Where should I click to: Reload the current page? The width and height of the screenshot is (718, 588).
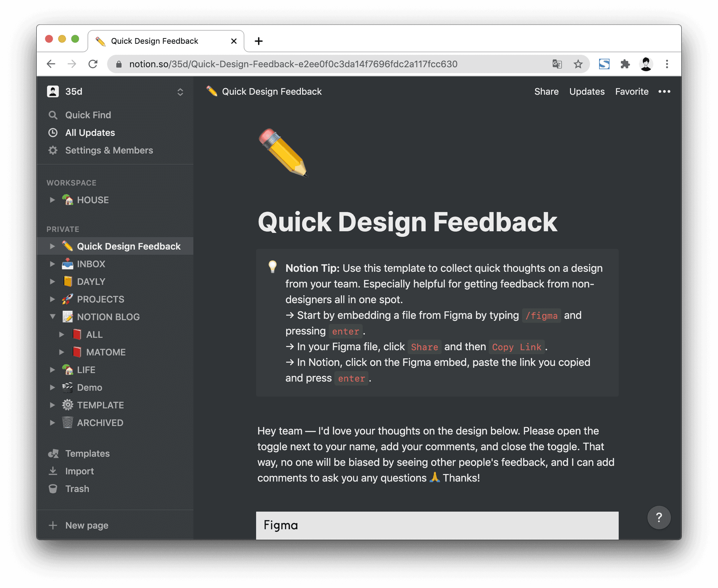click(x=93, y=64)
